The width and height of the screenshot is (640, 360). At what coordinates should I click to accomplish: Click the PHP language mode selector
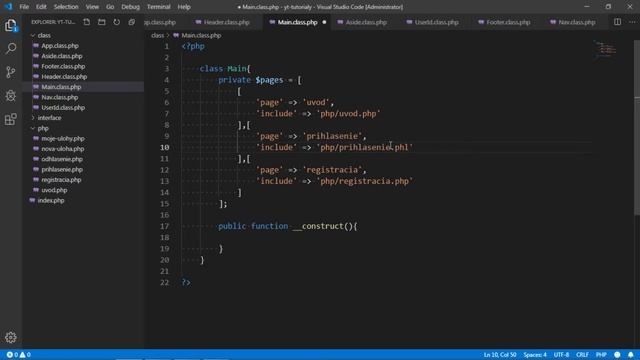601,355
